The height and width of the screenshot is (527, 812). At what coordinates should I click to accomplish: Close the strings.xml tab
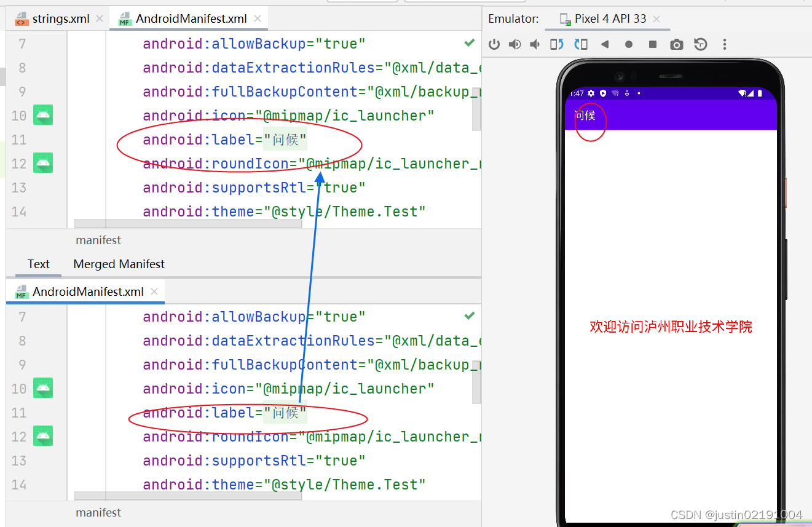100,18
